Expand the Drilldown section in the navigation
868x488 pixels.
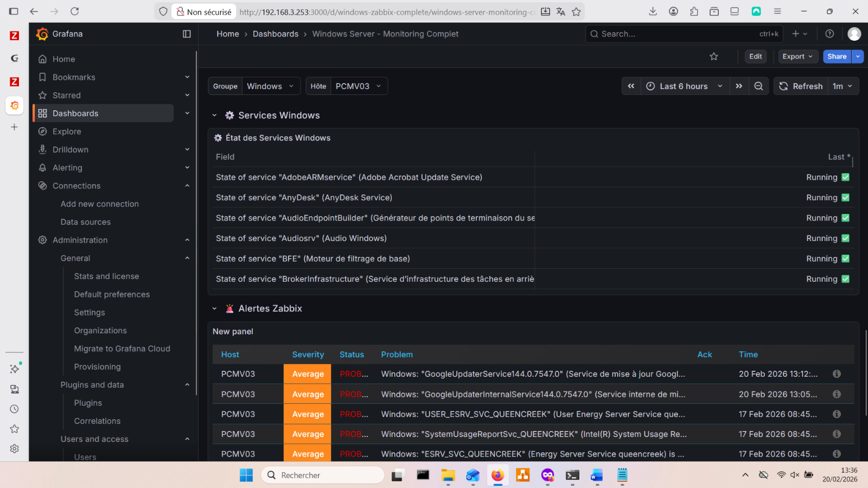[x=187, y=150]
